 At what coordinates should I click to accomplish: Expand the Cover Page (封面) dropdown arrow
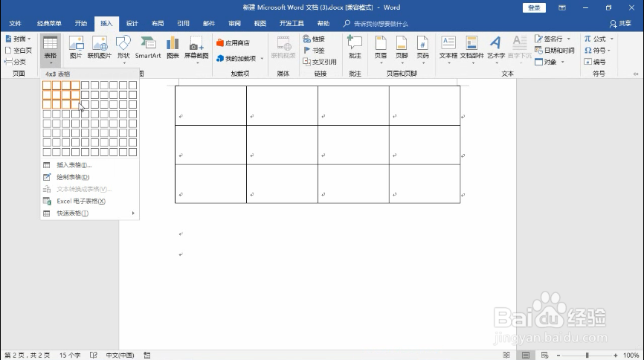29,39
